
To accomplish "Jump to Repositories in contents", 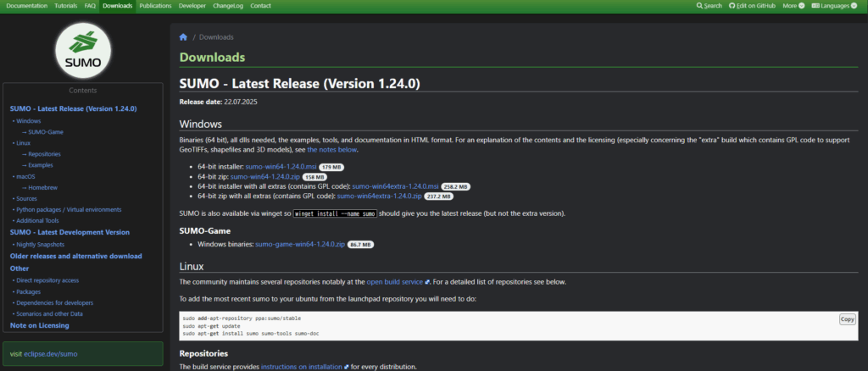I will [44, 154].
